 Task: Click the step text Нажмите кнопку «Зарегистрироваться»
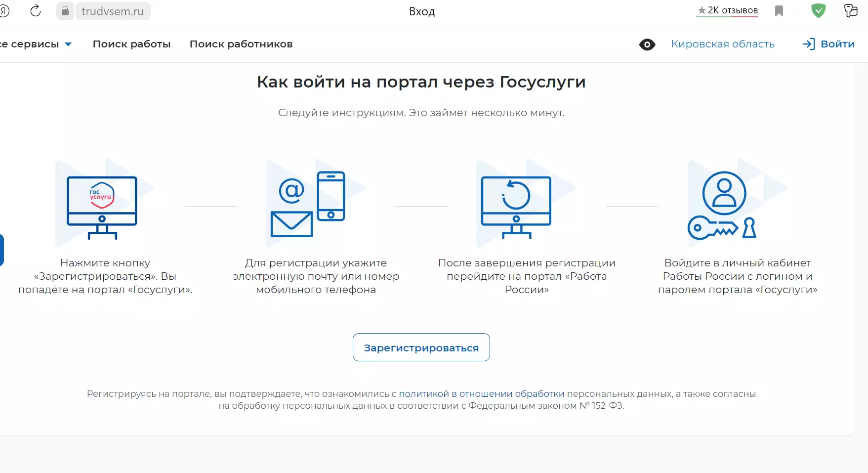105,276
